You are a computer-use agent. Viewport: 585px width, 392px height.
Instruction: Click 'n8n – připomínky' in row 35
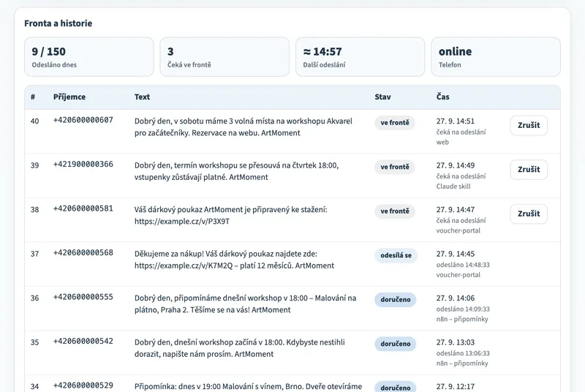point(462,363)
